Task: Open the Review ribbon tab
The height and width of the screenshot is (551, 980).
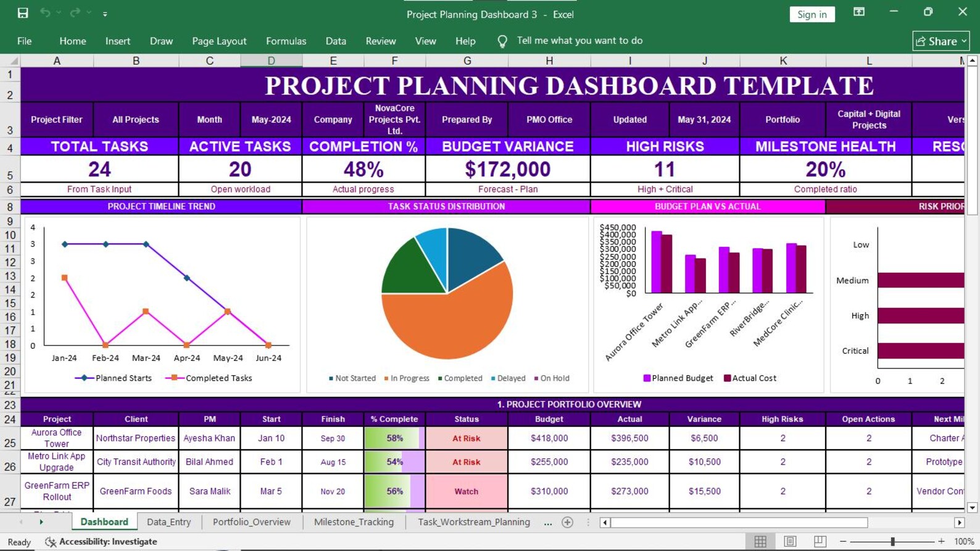Action: pos(381,41)
